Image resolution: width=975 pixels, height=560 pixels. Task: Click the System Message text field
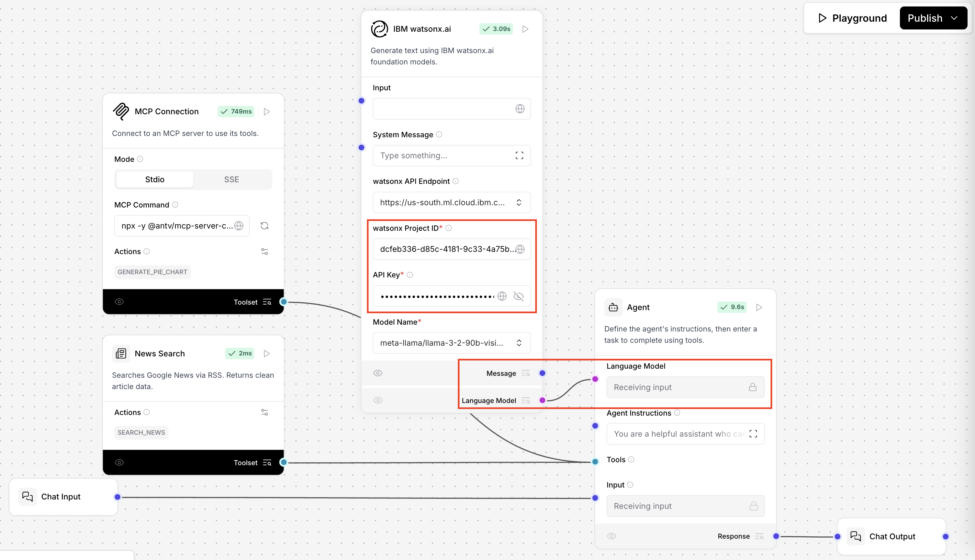(x=452, y=155)
